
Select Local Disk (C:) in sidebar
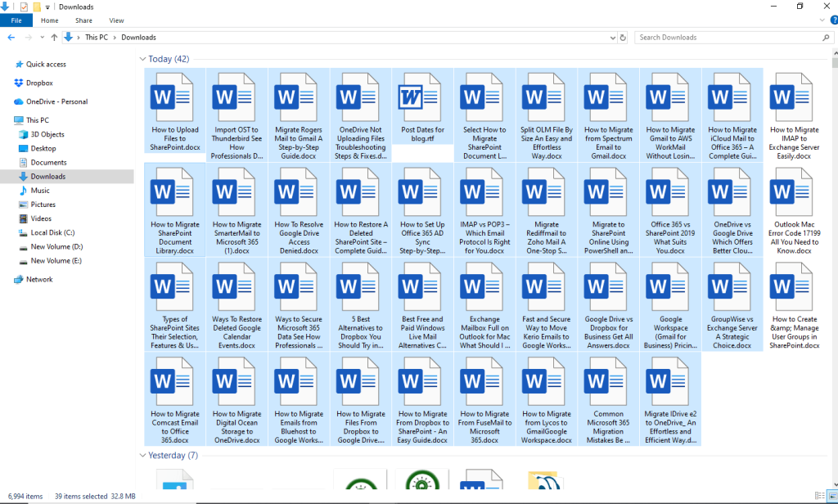[52, 232]
